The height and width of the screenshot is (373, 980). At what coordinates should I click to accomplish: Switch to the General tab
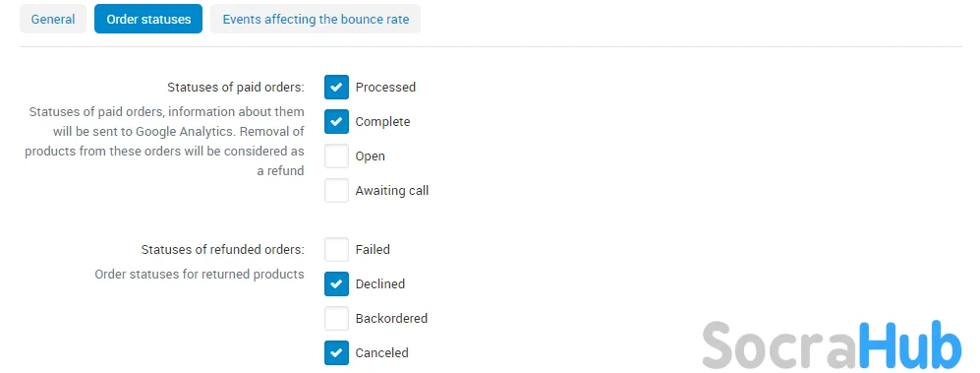pyautogui.click(x=53, y=19)
